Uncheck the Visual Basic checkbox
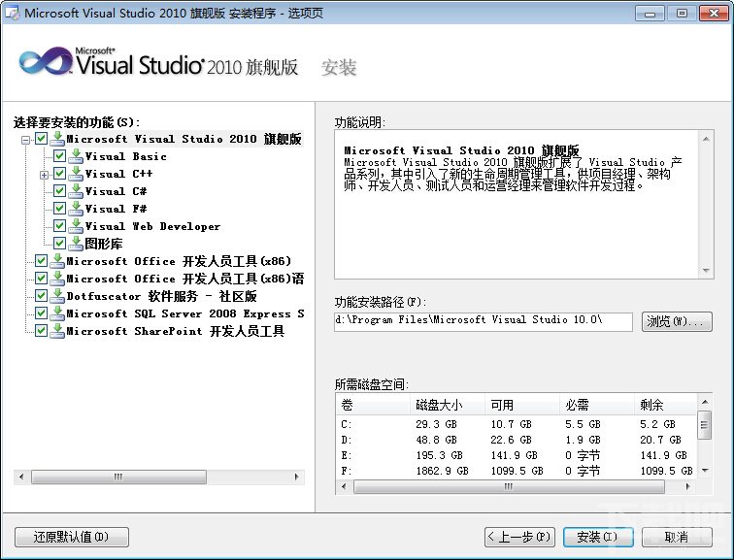The image size is (734, 560). click(59, 156)
